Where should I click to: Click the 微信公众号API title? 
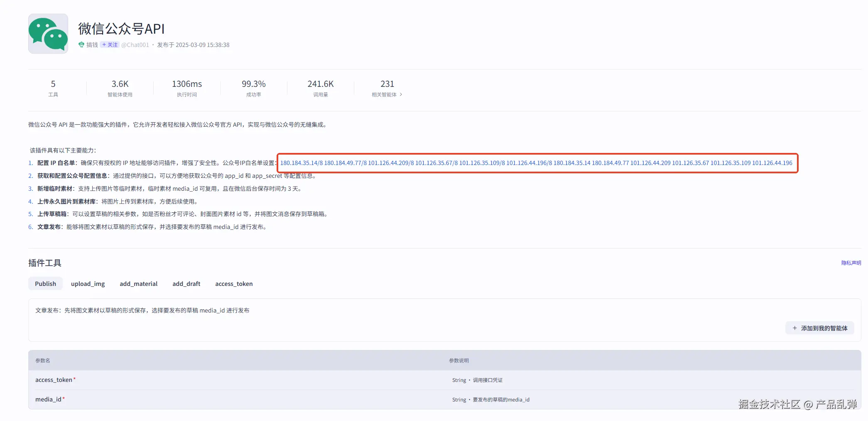tap(121, 29)
